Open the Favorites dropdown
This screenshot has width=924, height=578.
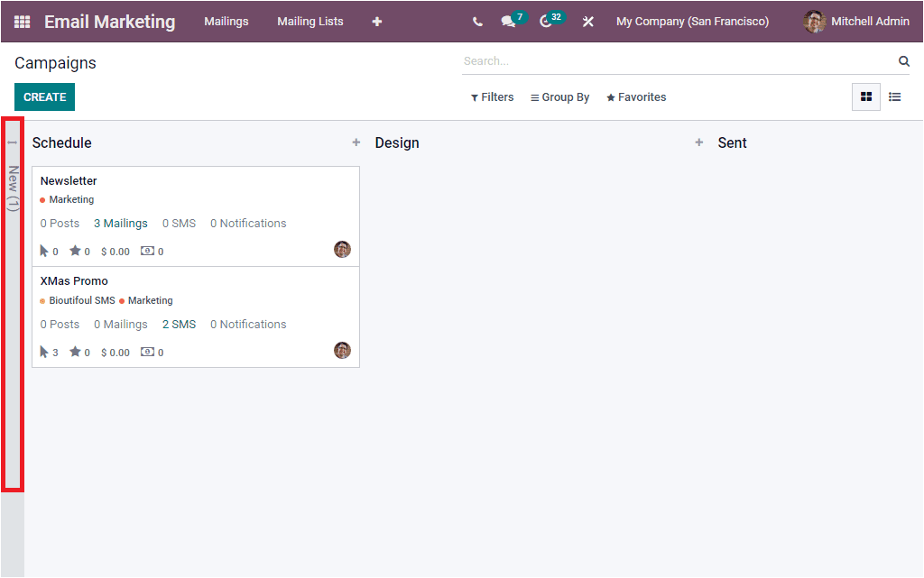click(x=636, y=96)
